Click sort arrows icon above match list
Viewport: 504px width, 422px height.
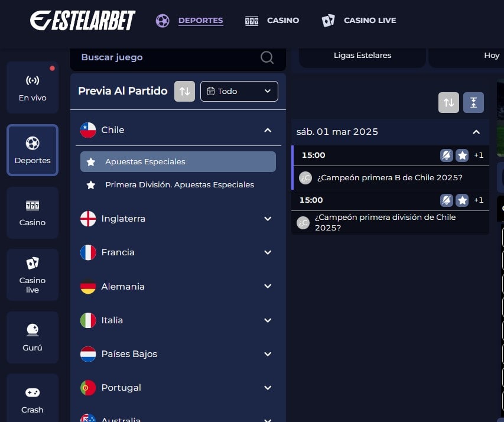tap(448, 103)
